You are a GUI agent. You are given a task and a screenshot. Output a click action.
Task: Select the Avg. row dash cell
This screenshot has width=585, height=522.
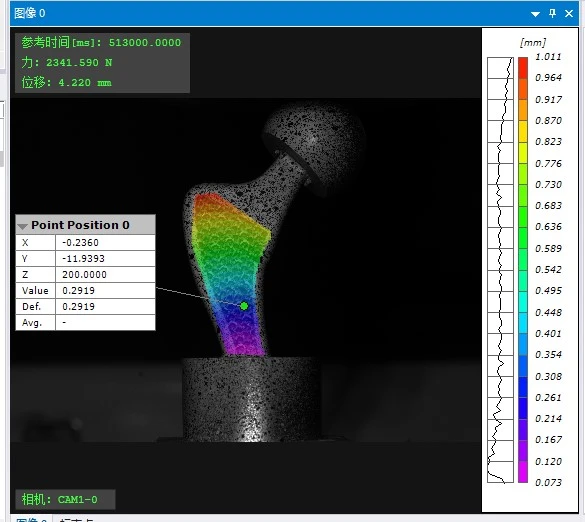[x=105, y=322]
